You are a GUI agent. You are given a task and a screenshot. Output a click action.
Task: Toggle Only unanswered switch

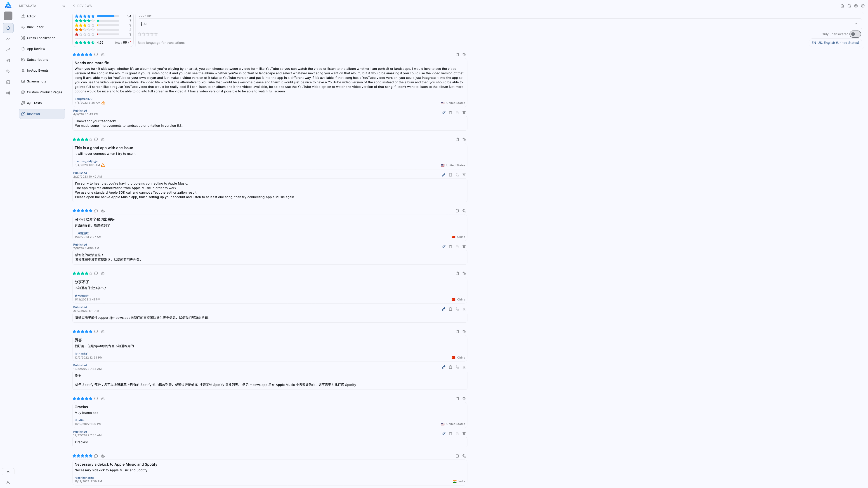click(855, 34)
